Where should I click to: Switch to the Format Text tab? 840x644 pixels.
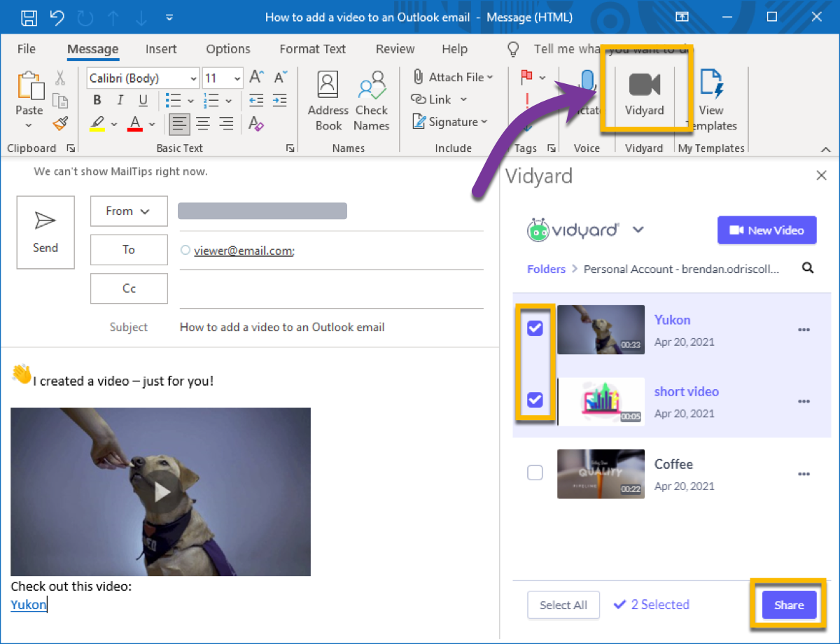pos(312,49)
